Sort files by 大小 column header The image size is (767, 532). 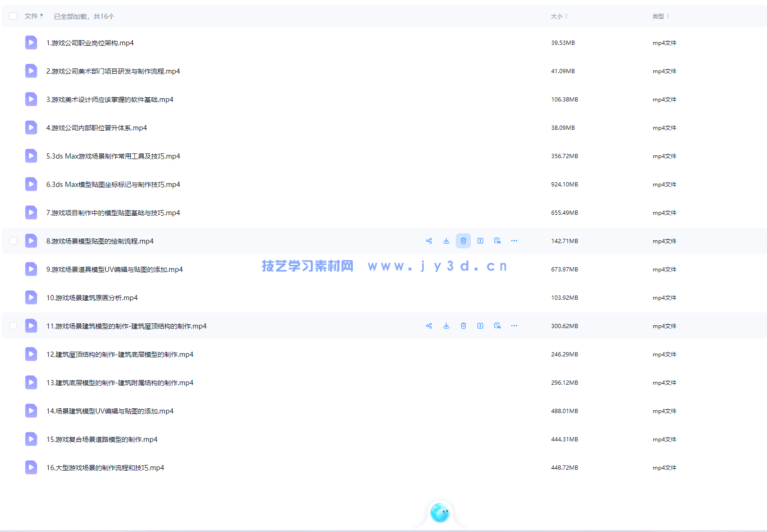pos(559,17)
